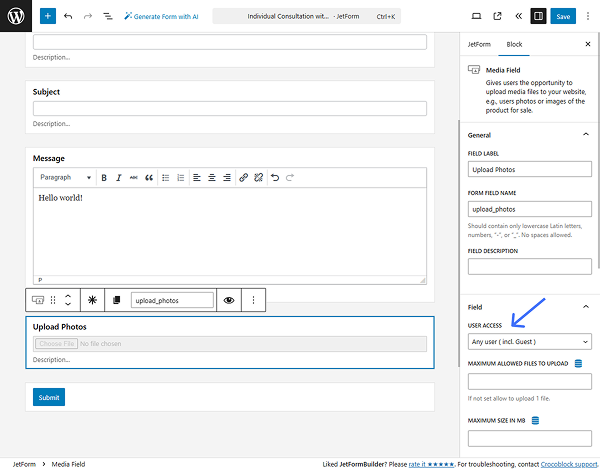Remove link in message editor

click(x=258, y=178)
